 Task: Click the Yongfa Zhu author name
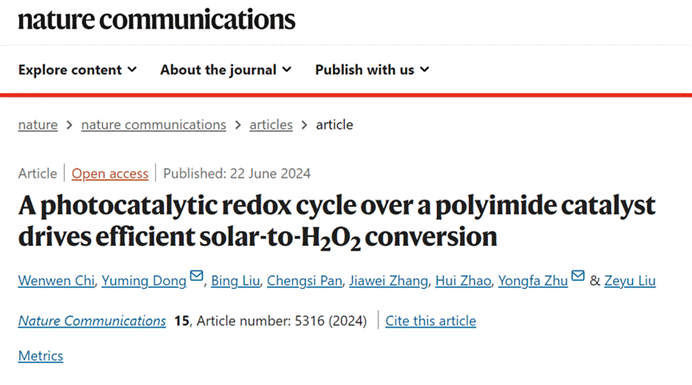[533, 281]
